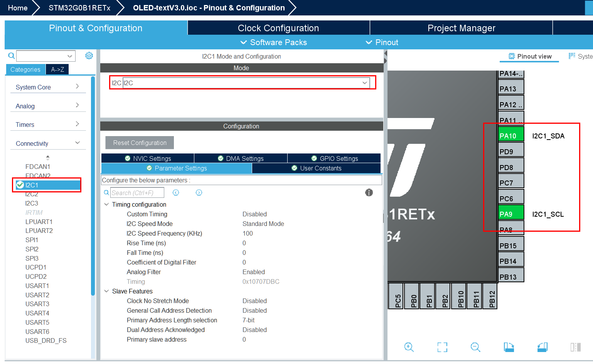Image resolution: width=593 pixels, height=364 pixels.
Task: Click the parameter Search (Ctrl+F) field
Action: tap(137, 192)
